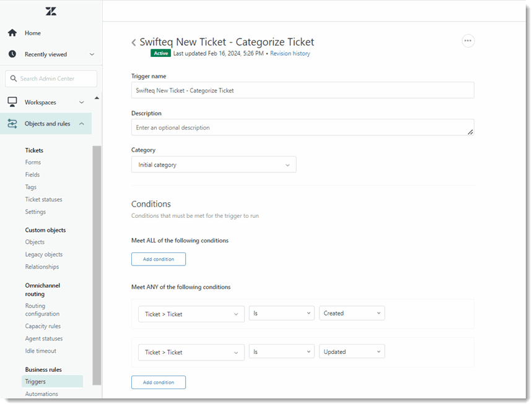Open Idle timeout page
Image resolution: width=532 pixels, height=404 pixels.
[x=40, y=351]
